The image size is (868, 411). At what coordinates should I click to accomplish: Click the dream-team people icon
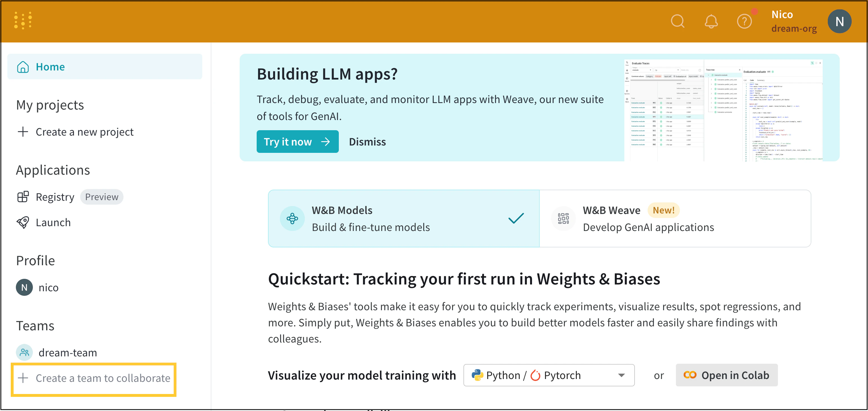[x=24, y=352]
